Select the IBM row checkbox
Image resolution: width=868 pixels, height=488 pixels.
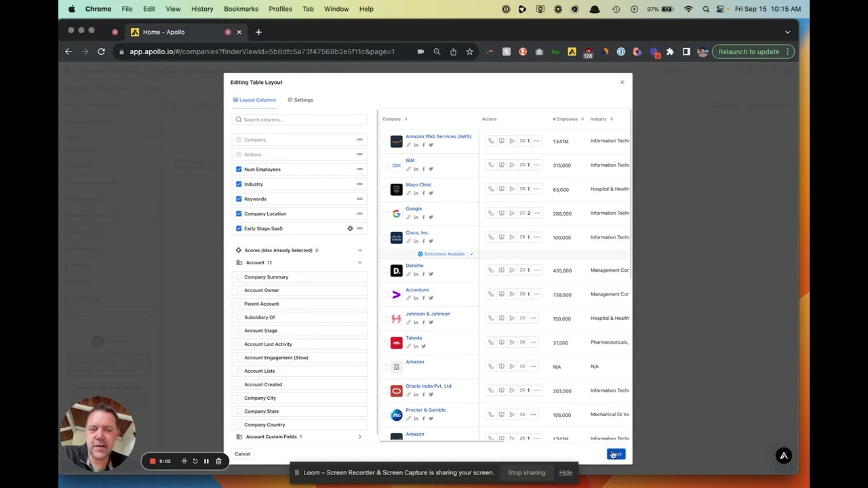[385, 165]
